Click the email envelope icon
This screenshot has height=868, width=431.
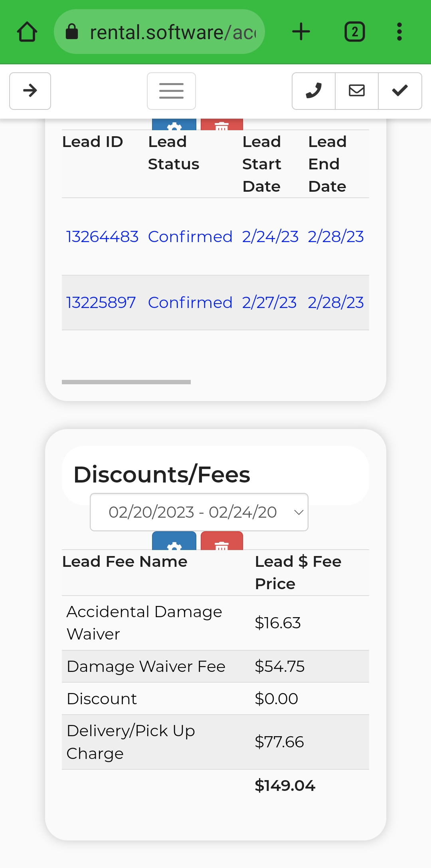(357, 91)
